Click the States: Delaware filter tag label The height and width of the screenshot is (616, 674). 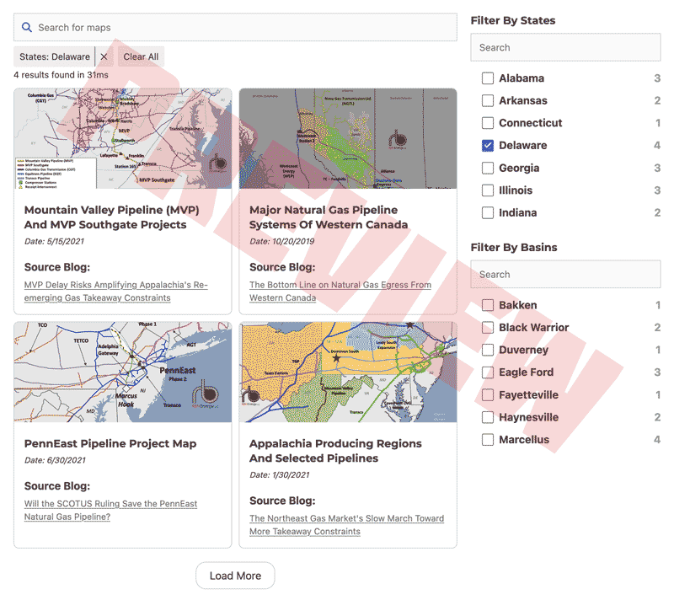pyautogui.click(x=55, y=56)
